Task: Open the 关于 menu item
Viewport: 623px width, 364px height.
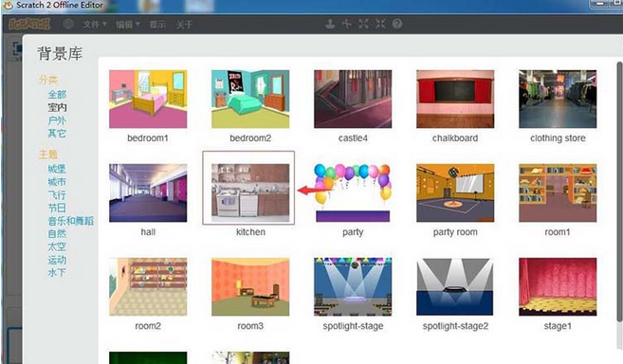Action: pyautogui.click(x=184, y=25)
